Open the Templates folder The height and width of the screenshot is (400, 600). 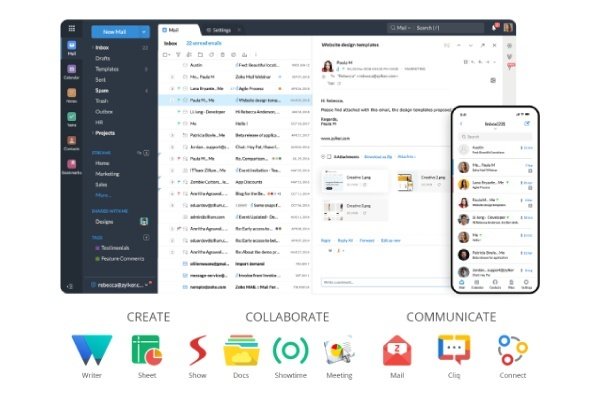107,69
